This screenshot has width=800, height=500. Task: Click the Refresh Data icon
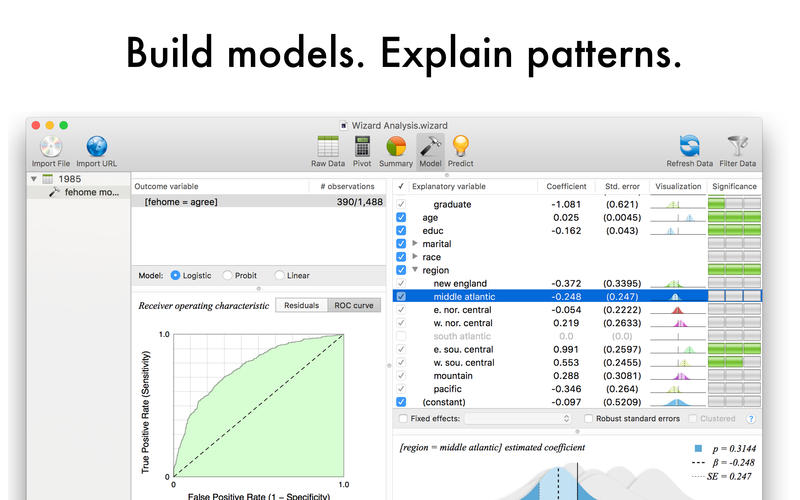coord(689,147)
